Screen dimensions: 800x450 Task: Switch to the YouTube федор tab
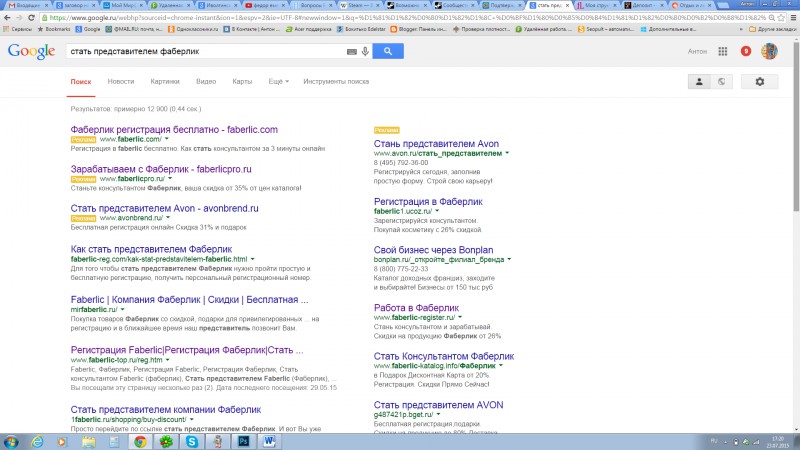click(265, 5)
